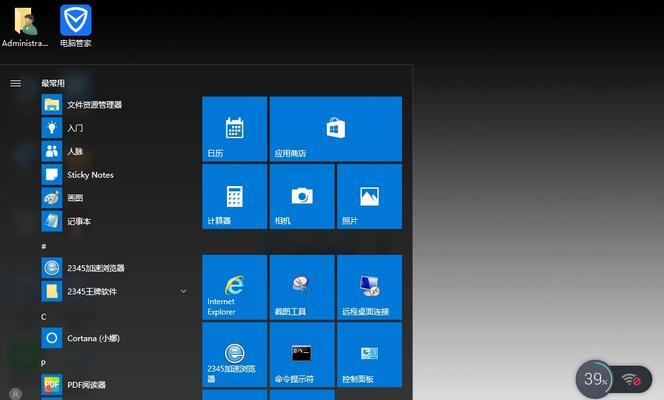Jump to the # letter group header
664x400 pixels.
(x=44, y=246)
